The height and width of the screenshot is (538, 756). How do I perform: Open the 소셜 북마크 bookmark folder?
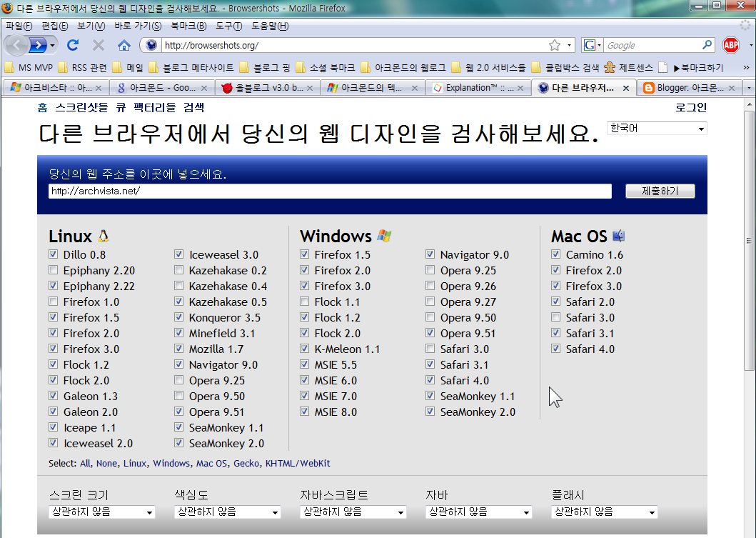pyautogui.click(x=326, y=68)
